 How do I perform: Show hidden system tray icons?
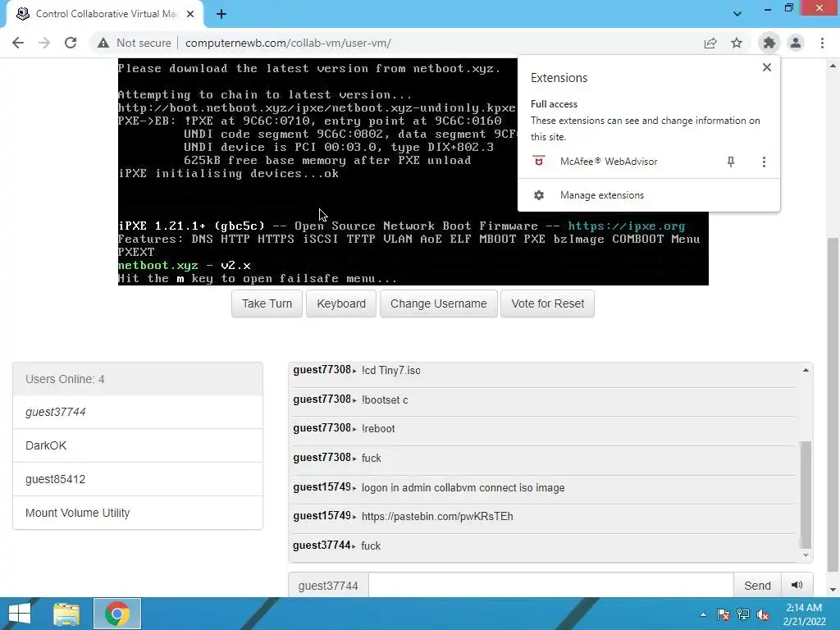click(x=703, y=614)
